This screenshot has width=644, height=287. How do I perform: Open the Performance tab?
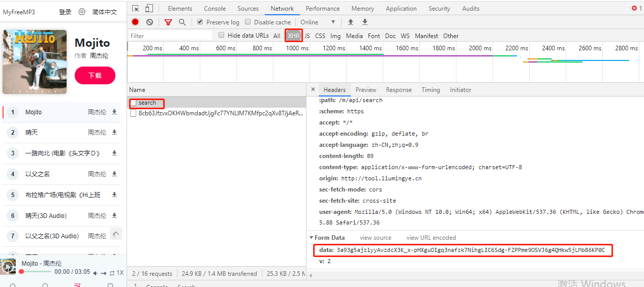click(322, 9)
